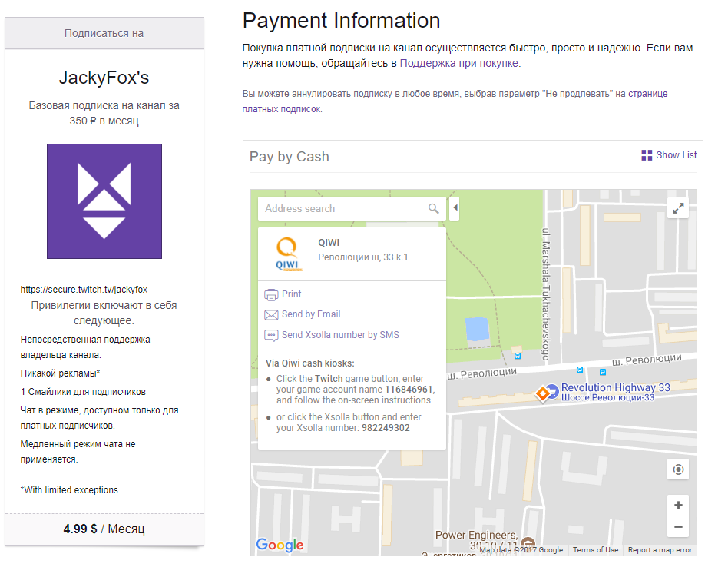728x564 pixels.
Task: Click the search magnifier icon
Action: [433, 208]
